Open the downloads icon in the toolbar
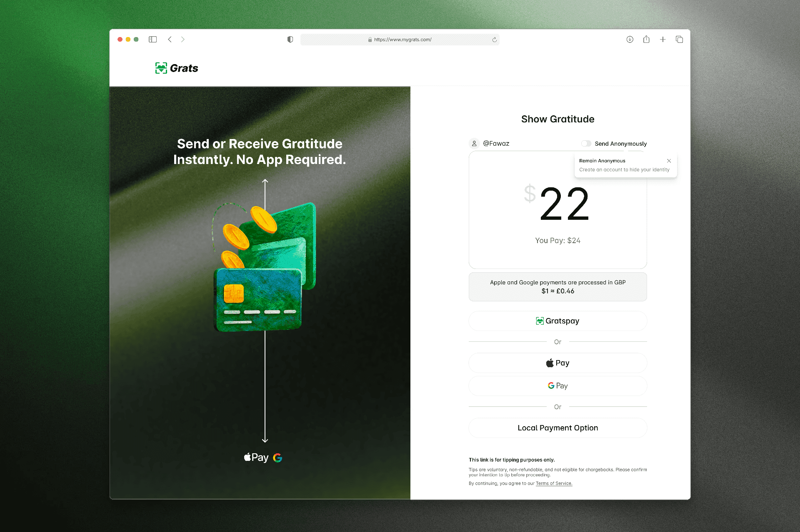 point(630,40)
